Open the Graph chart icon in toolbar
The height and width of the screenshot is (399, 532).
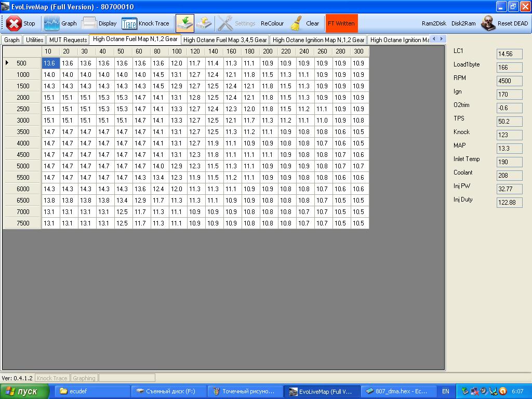pyautogui.click(x=51, y=23)
